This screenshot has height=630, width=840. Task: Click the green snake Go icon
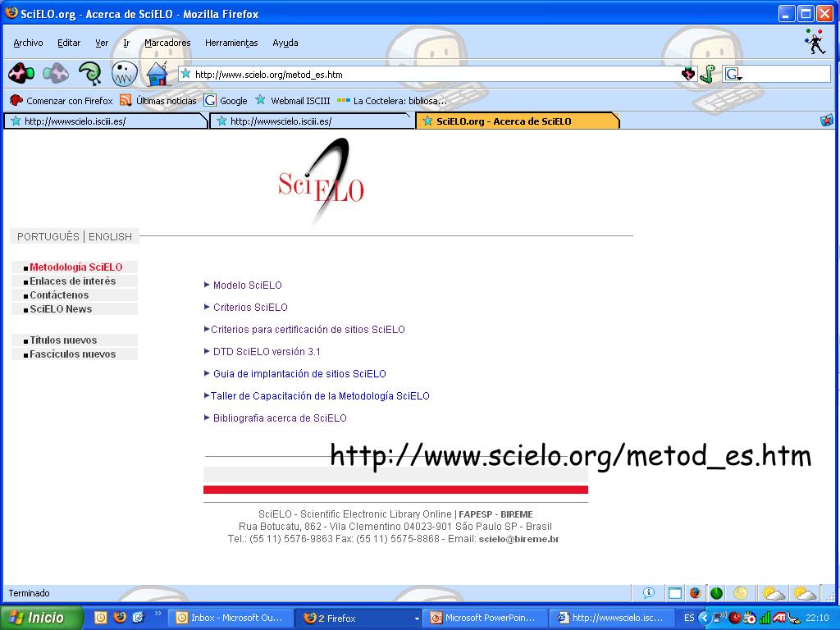tap(707, 74)
